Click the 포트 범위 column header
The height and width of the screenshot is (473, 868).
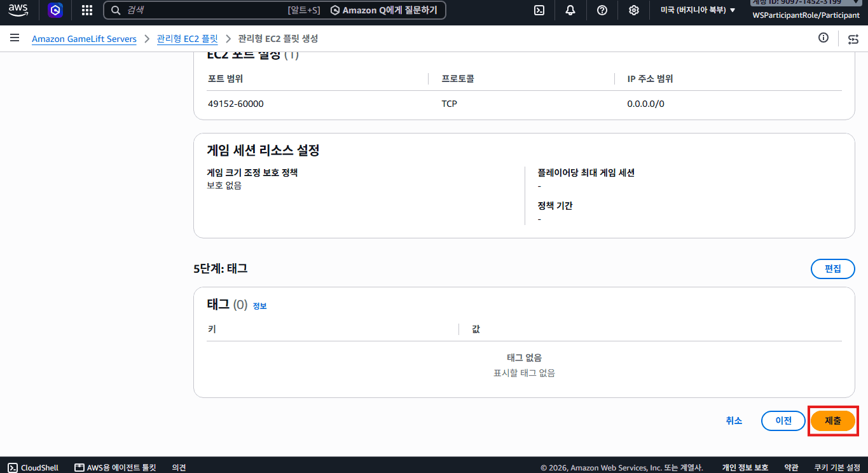(225, 79)
